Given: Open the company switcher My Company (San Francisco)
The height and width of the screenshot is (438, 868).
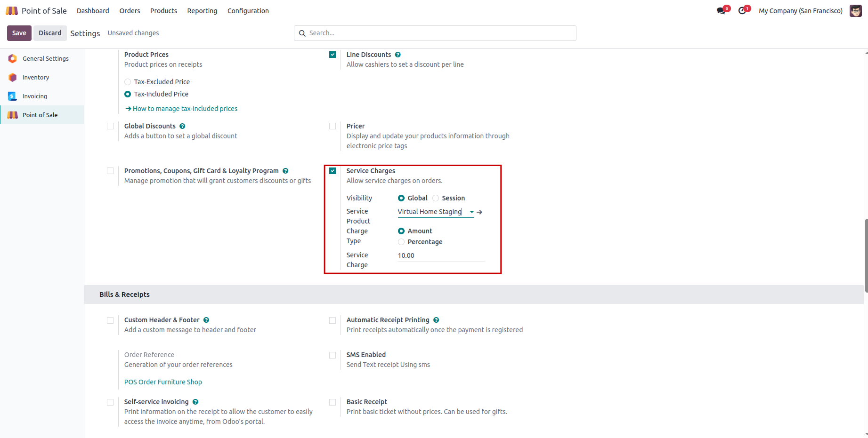Looking at the screenshot, I should pyautogui.click(x=800, y=11).
